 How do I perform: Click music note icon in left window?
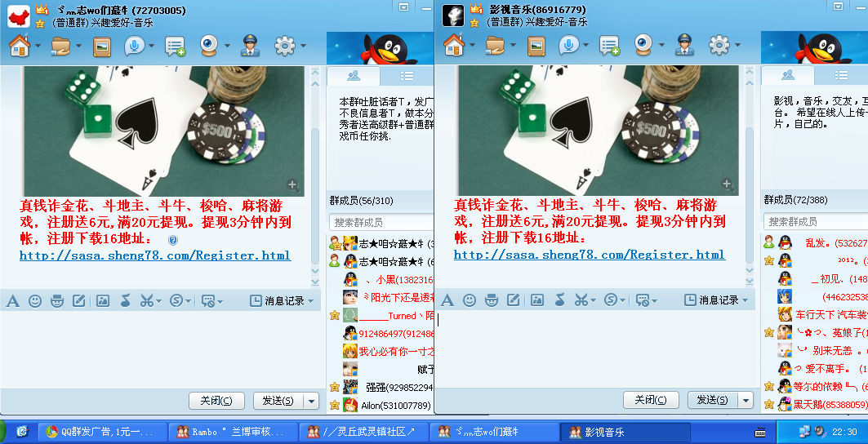[125, 301]
